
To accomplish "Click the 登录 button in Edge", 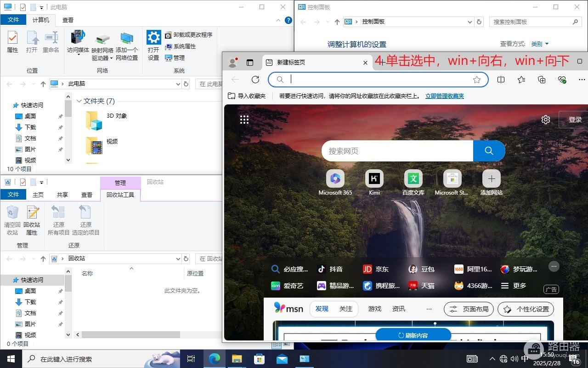I will 574,120.
